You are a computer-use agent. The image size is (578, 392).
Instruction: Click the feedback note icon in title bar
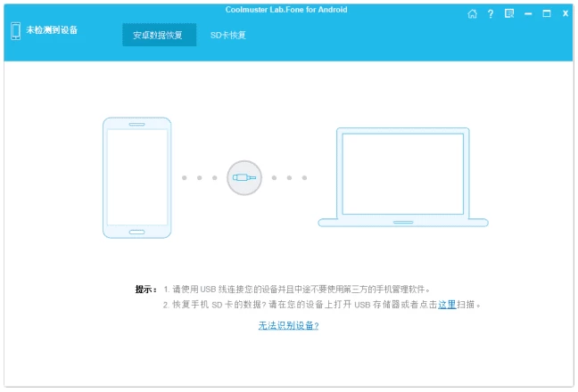509,14
